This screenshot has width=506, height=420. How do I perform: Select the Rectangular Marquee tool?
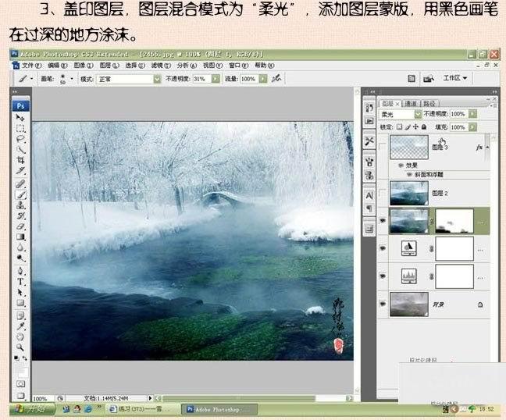coord(20,129)
